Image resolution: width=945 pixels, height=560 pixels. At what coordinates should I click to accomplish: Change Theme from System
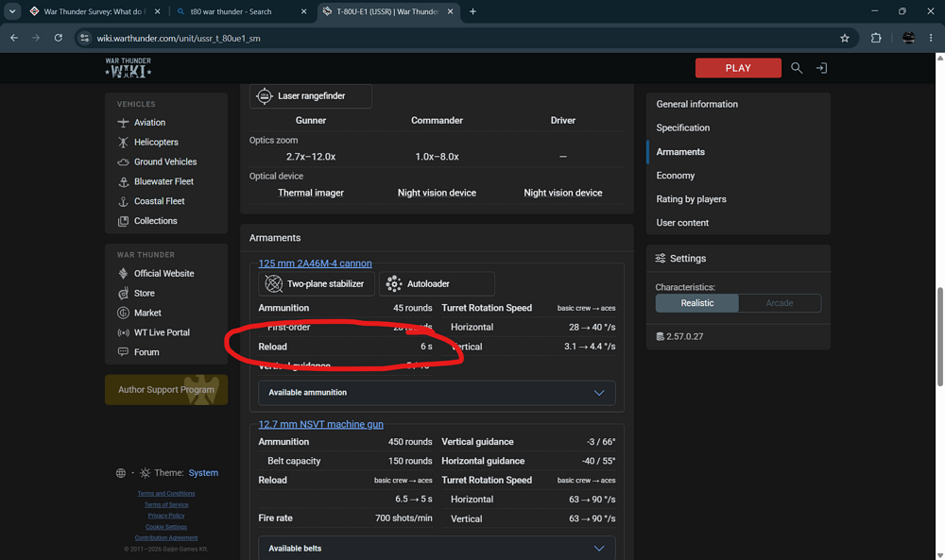coord(203,473)
